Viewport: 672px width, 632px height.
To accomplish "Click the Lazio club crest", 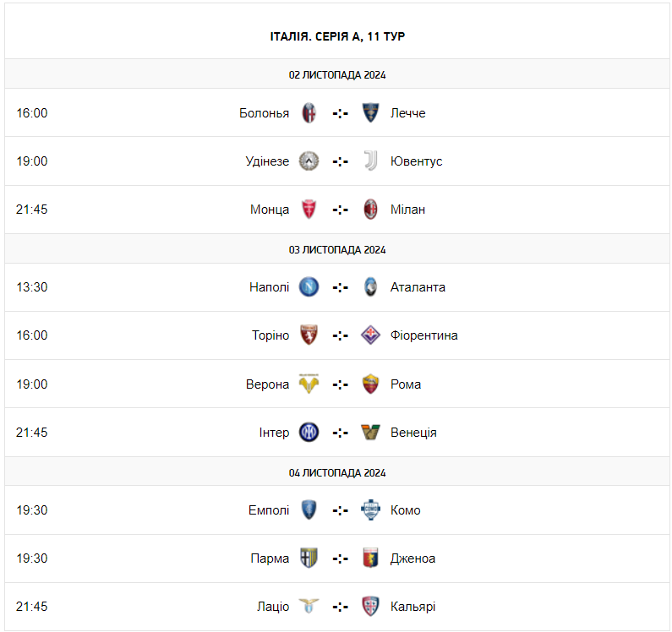I will tap(309, 607).
